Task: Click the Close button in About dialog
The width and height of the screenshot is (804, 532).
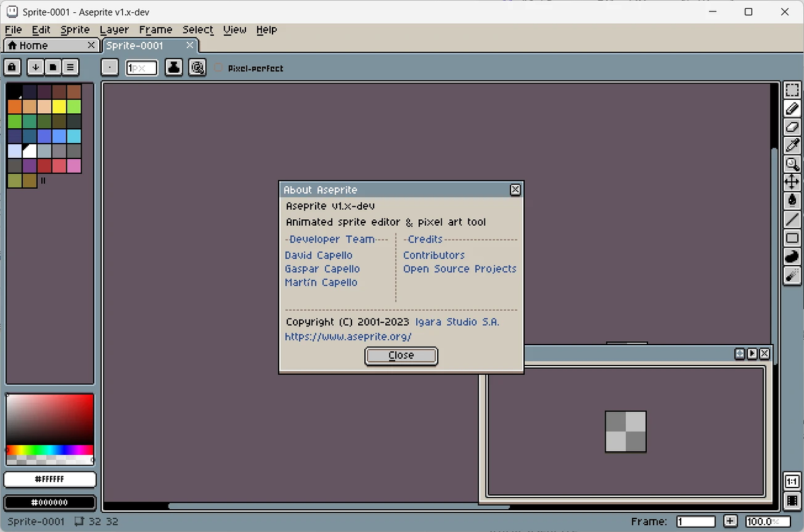Action: 401,356
